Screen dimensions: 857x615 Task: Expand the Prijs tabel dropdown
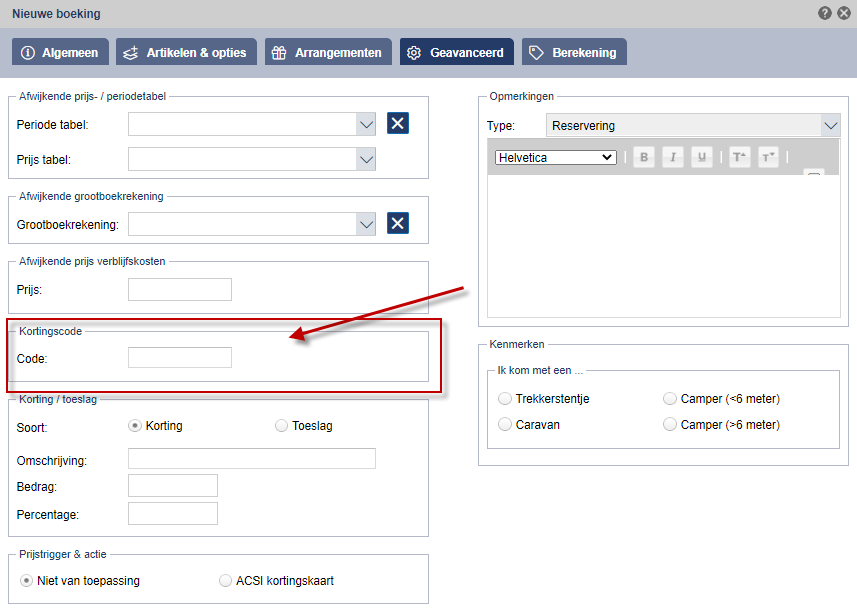tap(366, 160)
